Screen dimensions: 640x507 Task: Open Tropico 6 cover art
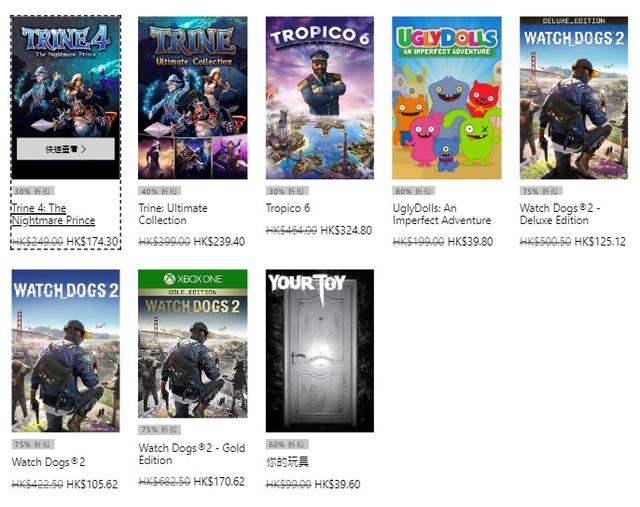320,98
